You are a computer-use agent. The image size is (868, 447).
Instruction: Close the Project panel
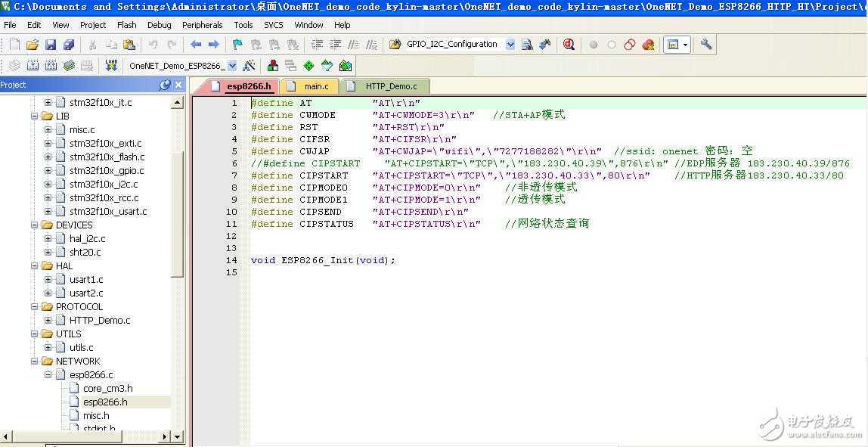coord(178,85)
